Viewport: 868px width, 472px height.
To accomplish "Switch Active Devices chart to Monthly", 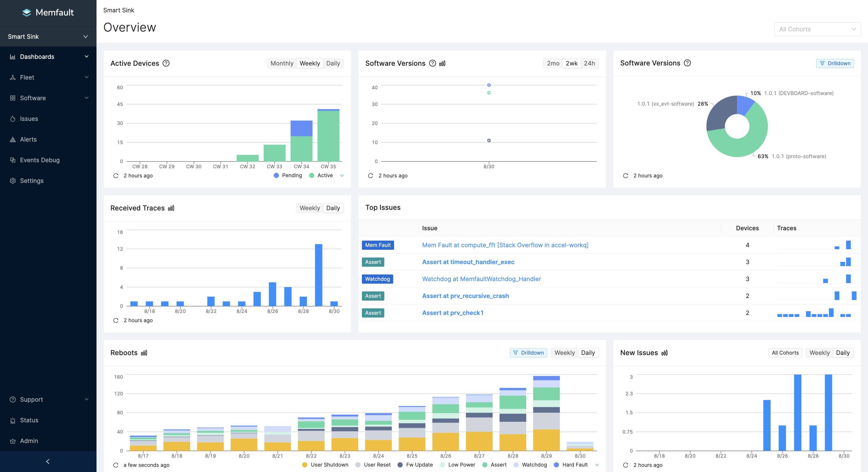I will click(x=282, y=63).
